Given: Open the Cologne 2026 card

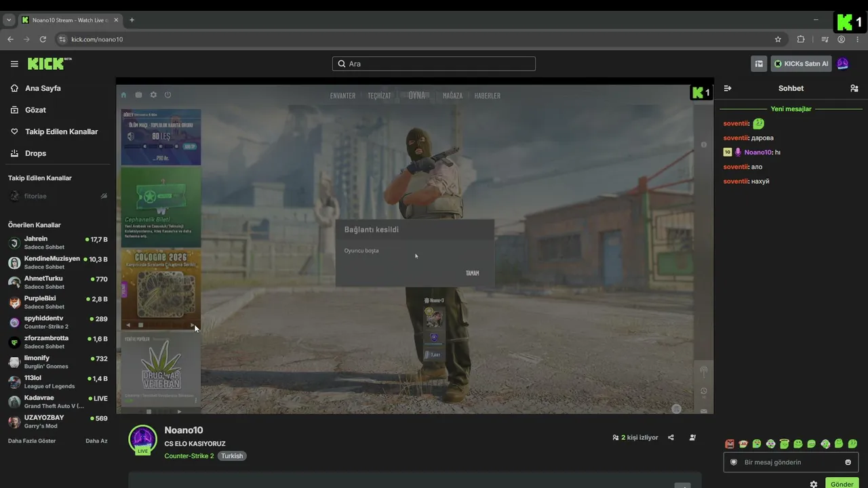Looking at the screenshot, I should (161, 288).
